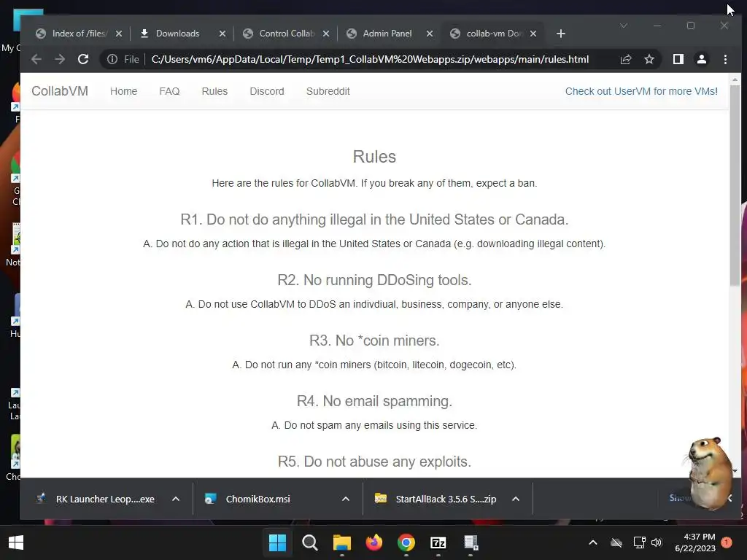This screenshot has height=560, width=747.
Task: Open notification center badge
Action: (727, 542)
